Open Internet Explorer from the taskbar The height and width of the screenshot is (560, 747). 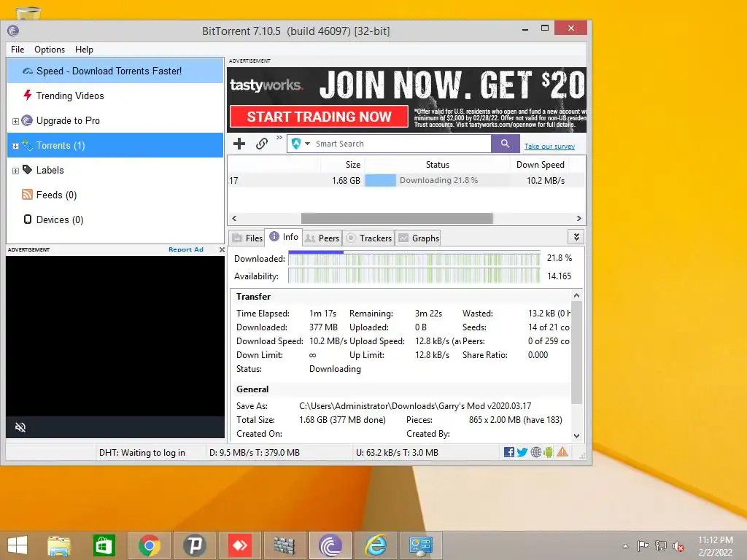point(376,545)
